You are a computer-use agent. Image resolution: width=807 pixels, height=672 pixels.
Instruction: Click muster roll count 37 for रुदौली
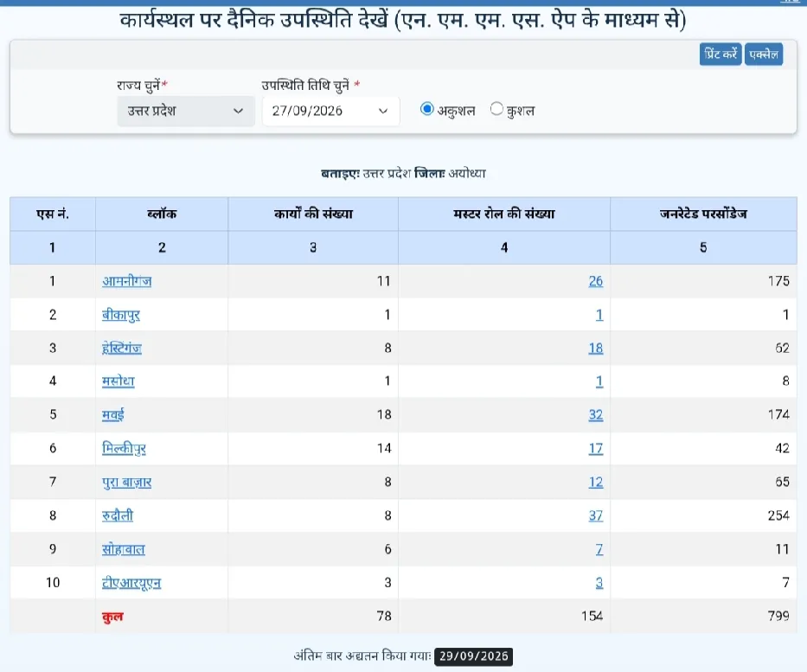click(595, 515)
